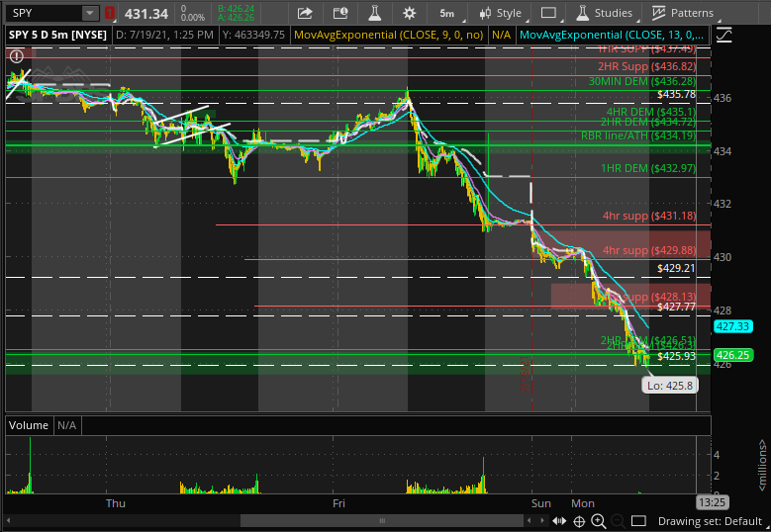Open the Patterns menu
This screenshot has width=771, height=532.
pyautogui.click(x=692, y=13)
